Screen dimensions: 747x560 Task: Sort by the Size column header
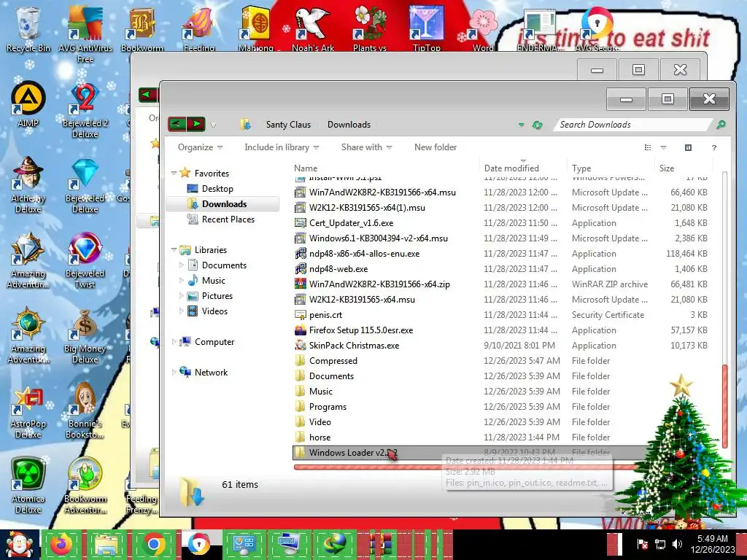[x=683, y=168]
